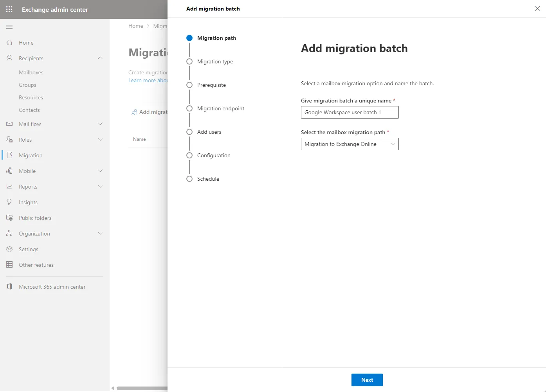
Task: Open the mailbox migration path dropdown
Action: 393,144
